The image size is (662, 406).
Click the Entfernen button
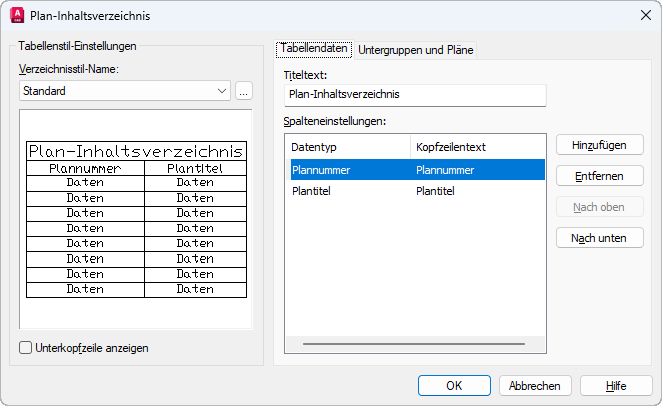pos(600,176)
